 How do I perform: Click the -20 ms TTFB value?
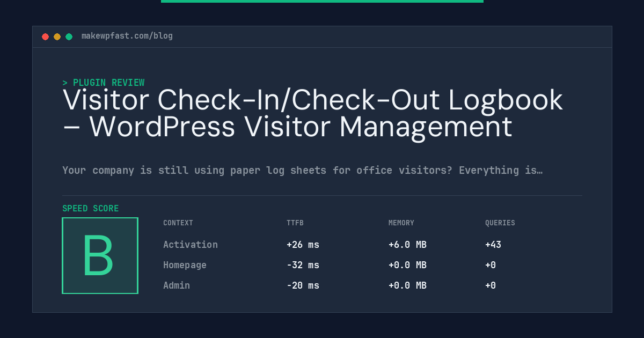pyautogui.click(x=303, y=285)
